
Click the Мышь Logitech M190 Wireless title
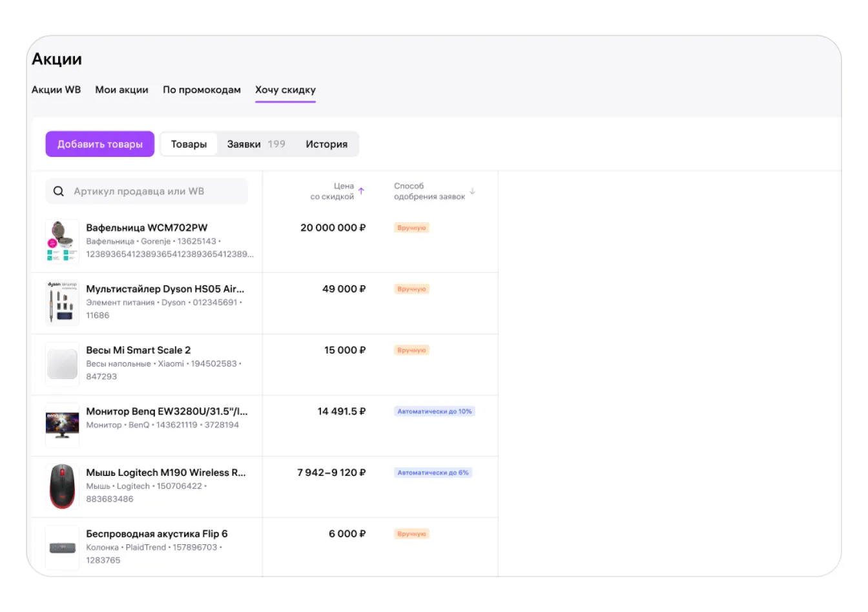click(166, 473)
